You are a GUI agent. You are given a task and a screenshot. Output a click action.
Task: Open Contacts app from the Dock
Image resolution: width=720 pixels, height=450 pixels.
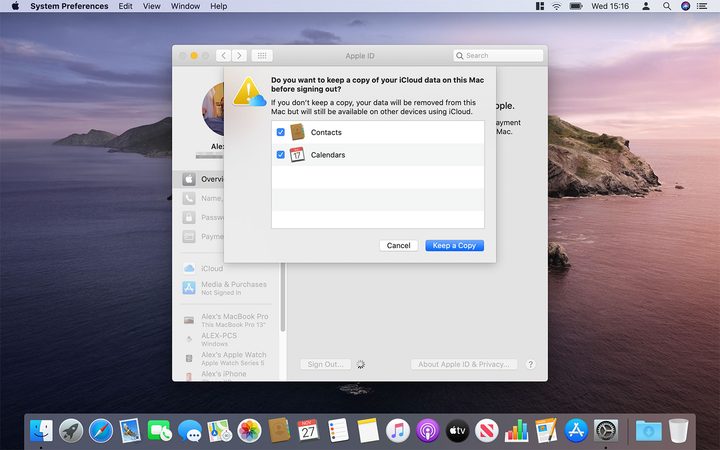279,430
